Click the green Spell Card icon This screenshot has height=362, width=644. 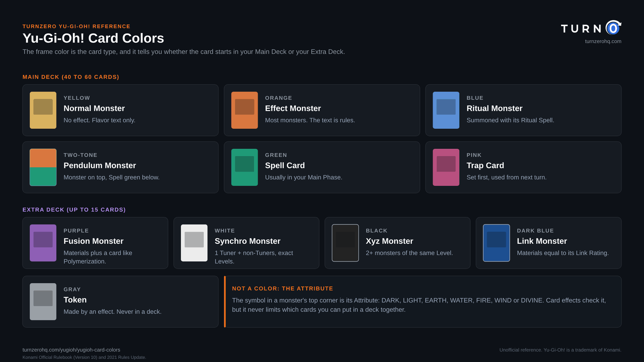(244, 167)
